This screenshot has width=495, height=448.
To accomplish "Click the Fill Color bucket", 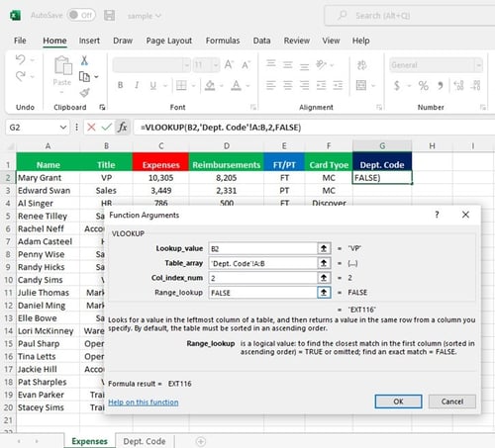I will point(210,86).
